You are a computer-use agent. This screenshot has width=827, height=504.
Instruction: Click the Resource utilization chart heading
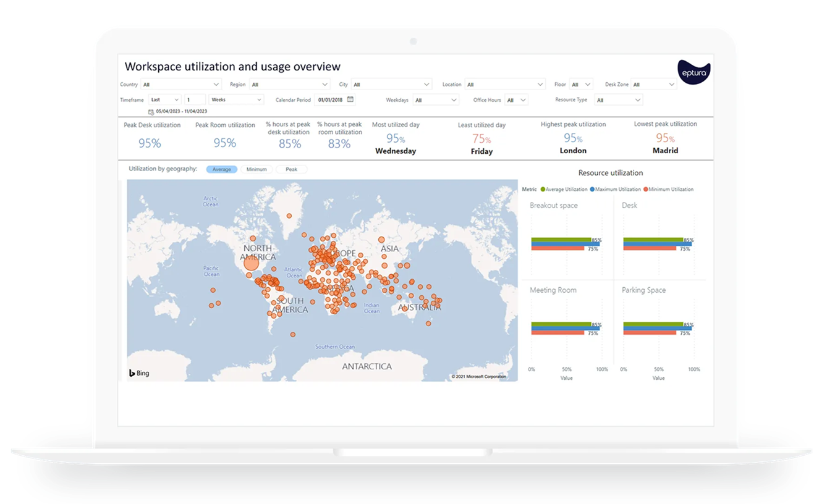click(611, 173)
